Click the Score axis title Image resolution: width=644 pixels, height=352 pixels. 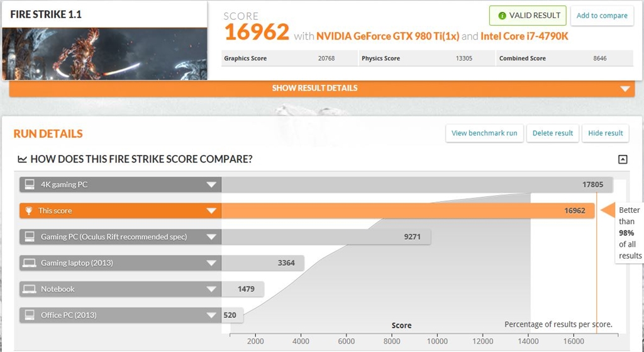tap(401, 326)
